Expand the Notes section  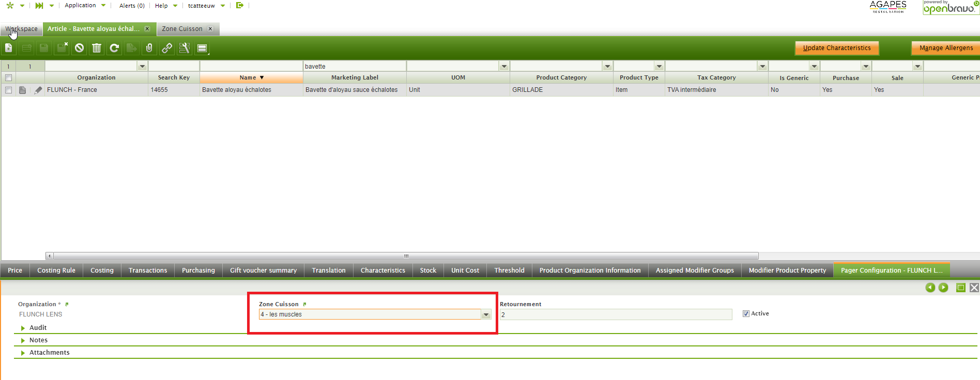[x=23, y=340]
